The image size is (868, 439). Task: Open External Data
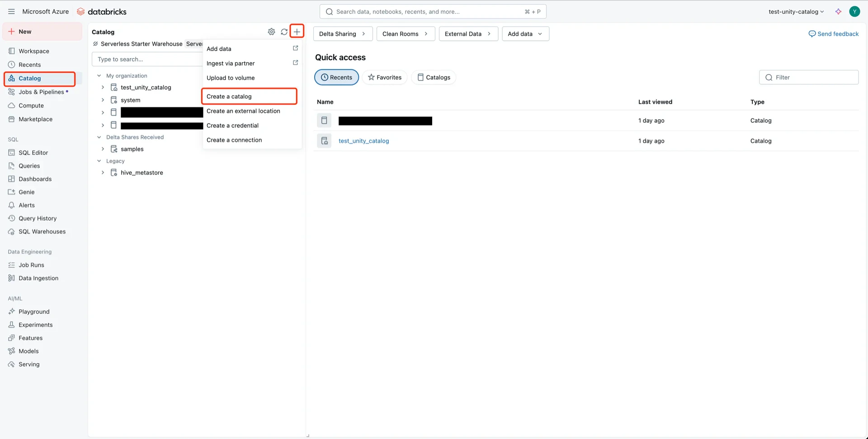(x=468, y=33)
